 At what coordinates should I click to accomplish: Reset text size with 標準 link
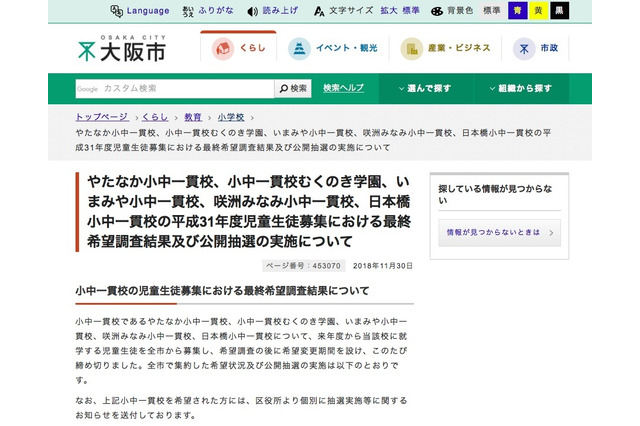click(x=411, y=11)
